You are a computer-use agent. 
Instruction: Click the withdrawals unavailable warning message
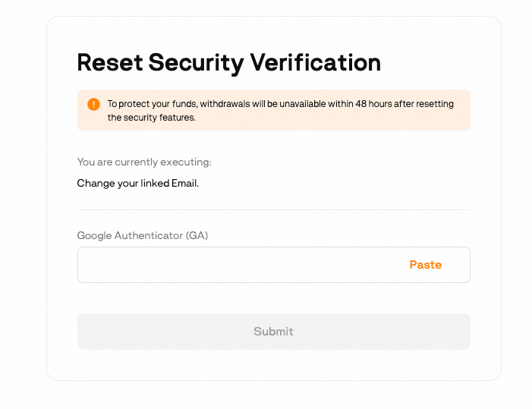(280, 104)
